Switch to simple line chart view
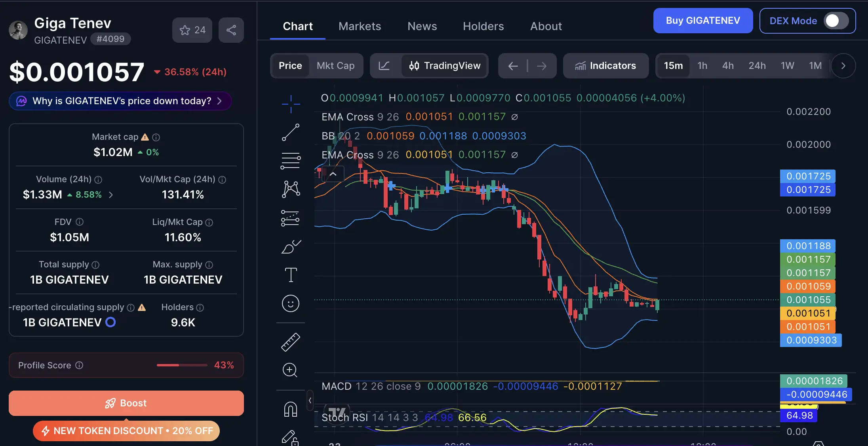868x446 pixels. (384, 66)
